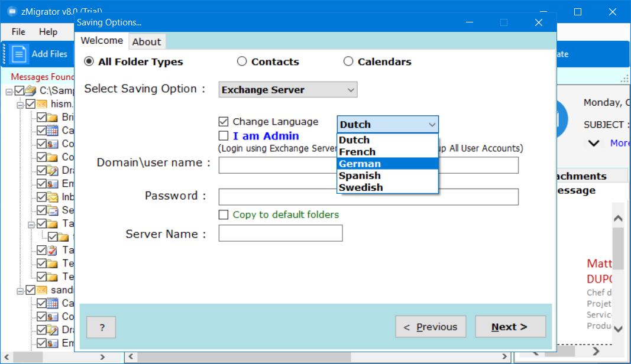
Task: Click the Inb inbox icon in tree
Action: 52,197
